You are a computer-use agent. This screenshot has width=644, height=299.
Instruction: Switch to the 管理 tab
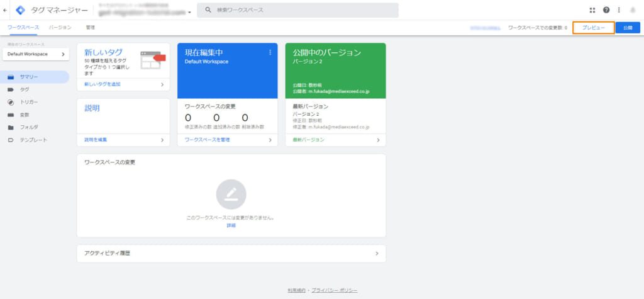pyautogui.click(x=91, y=28)
